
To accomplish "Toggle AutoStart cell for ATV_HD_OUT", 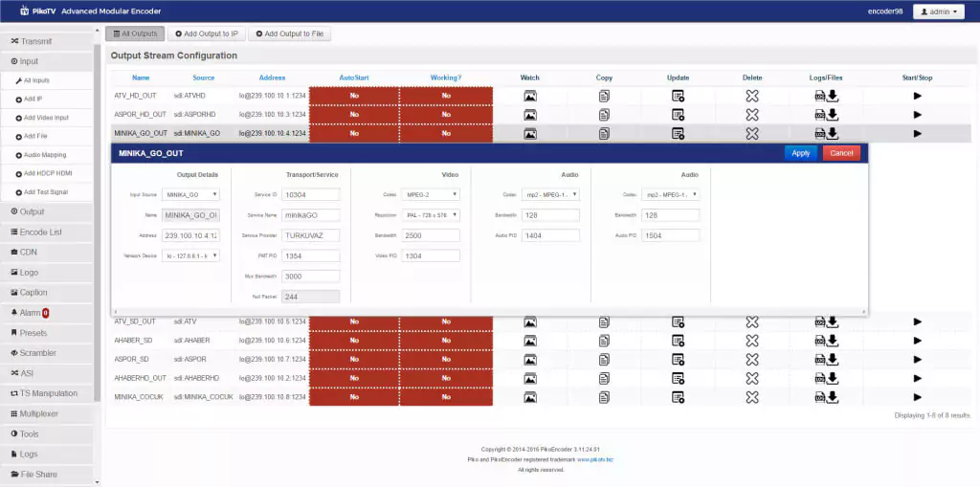I will [354, 97].
